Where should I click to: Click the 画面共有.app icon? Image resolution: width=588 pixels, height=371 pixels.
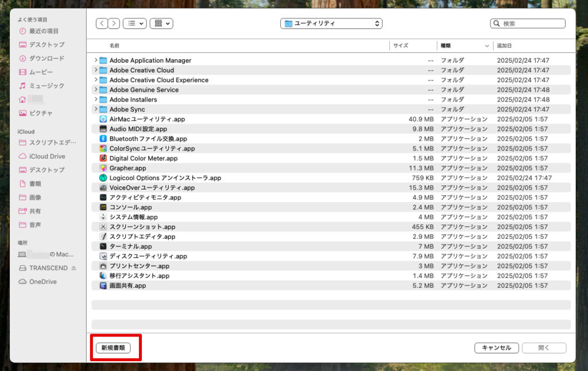point(103,285)
